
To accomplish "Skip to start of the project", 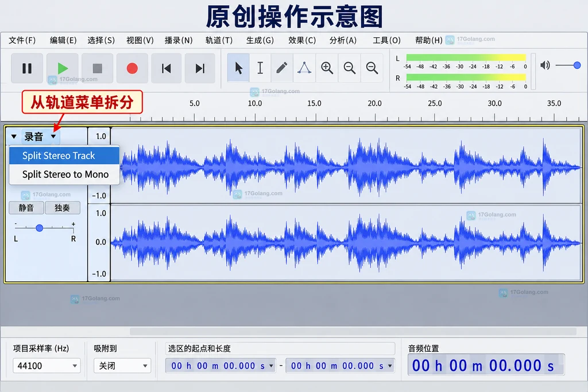I will tap(166, 68).
